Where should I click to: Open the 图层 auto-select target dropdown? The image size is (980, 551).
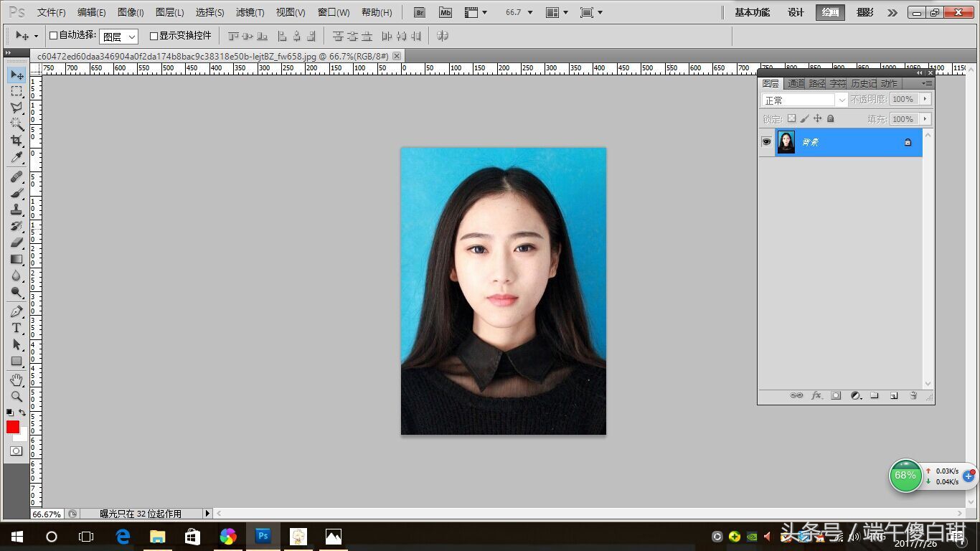[119, 37]
